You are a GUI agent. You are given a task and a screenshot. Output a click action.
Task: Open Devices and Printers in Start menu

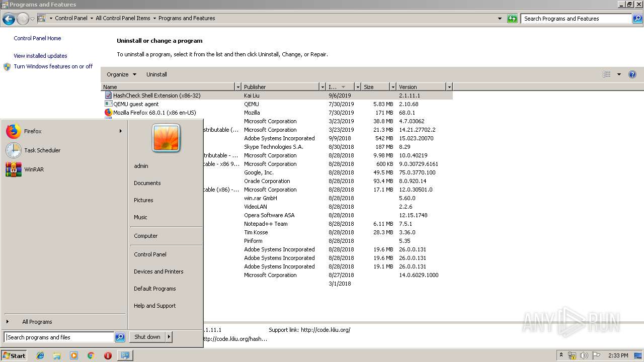(158, 271)
